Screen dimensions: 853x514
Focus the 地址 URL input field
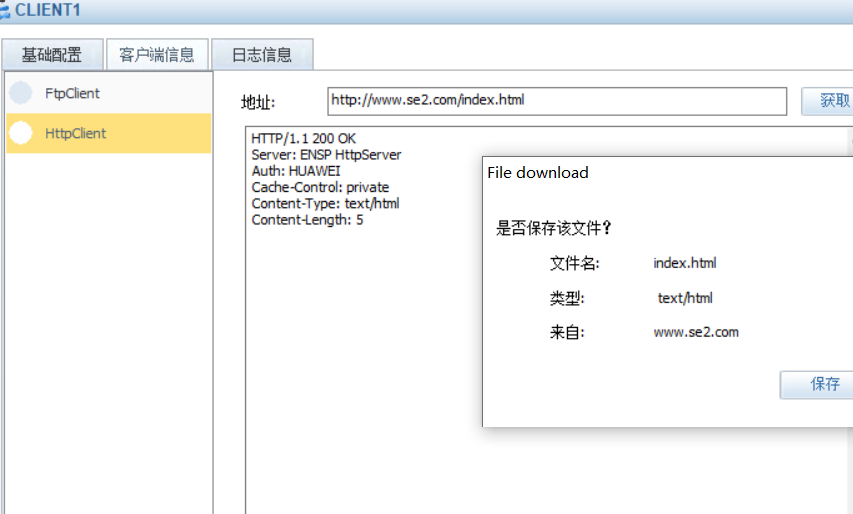[x=557, y=101]
